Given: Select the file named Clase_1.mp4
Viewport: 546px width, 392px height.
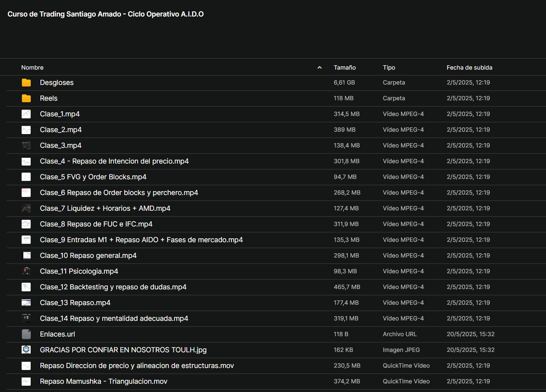Looking at the screenshot, I should point(60,114).
